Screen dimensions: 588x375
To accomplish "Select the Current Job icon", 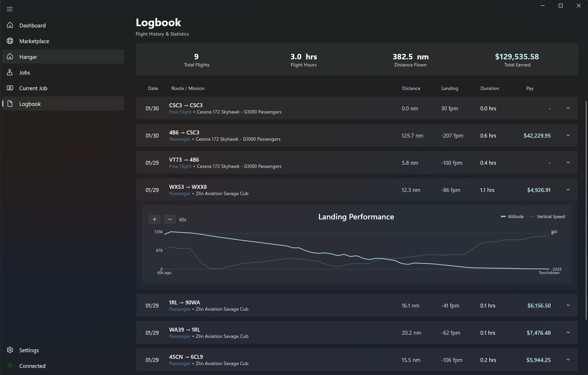I will click(x=10, y=88).
